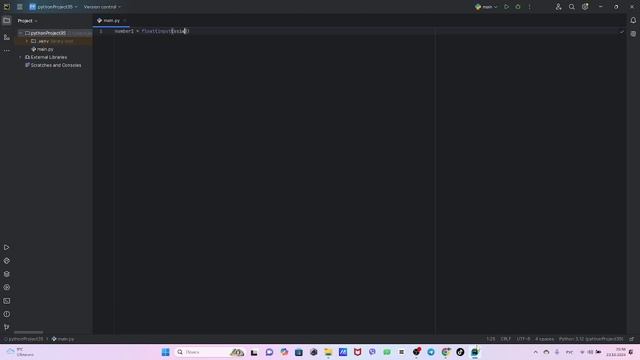Open inspections widget checkmark in editor

coord(621,31)
